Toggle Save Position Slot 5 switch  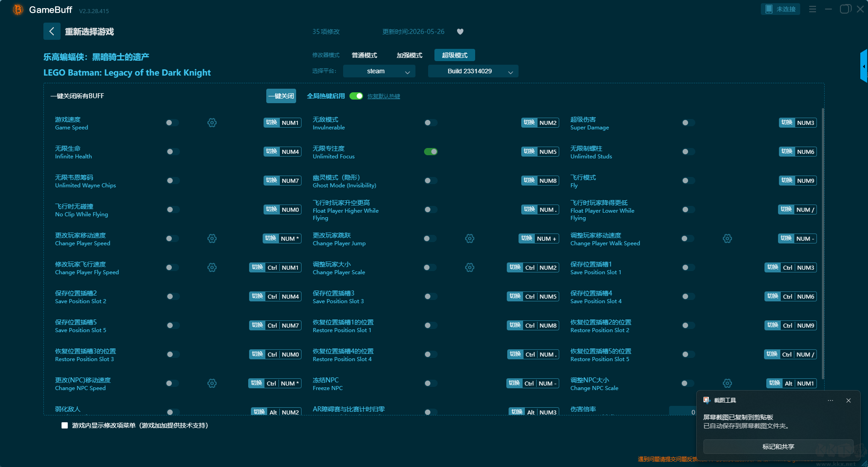pos(172,325)
